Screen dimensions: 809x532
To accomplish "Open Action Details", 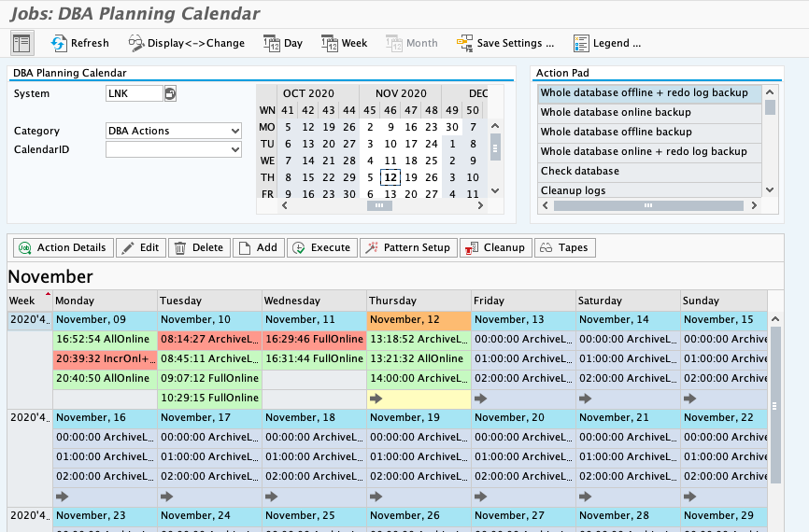I will pyautogui.click(x=63, y=247).
